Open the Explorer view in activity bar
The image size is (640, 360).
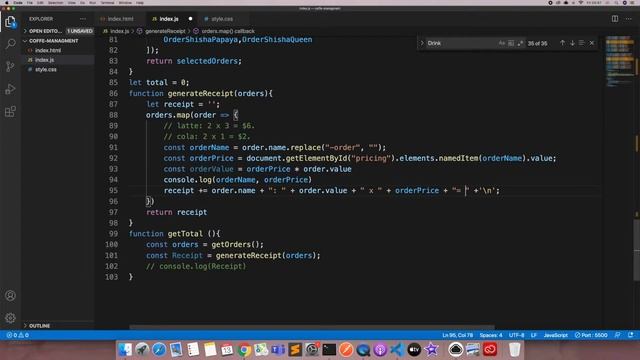pyautogui.click(x=11, y=22)
